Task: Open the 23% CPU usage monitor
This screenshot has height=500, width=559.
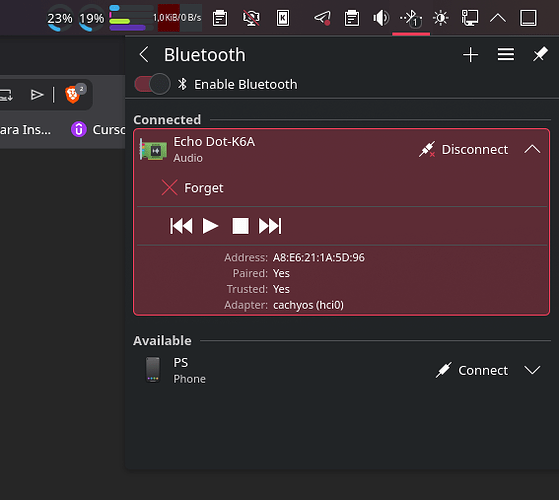Action: click(60, 18)
